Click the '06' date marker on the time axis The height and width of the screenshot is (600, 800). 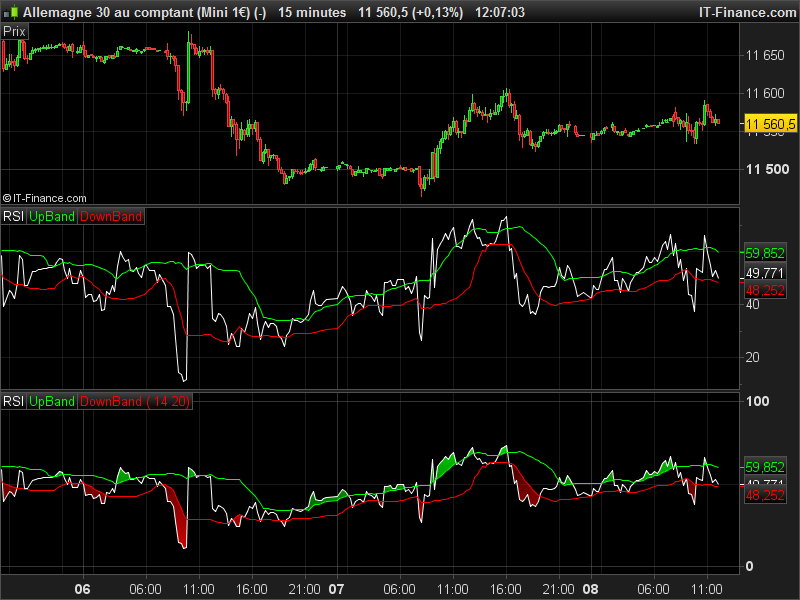click(82, 590)
